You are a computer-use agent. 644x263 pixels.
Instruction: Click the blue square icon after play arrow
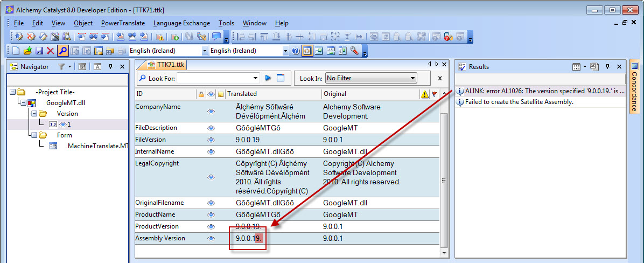pyautogui.click(x=281, y=78)
